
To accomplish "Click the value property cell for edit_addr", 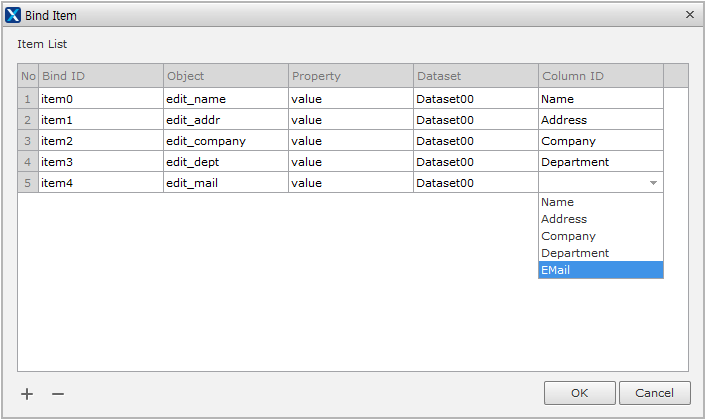I will 350,120.
